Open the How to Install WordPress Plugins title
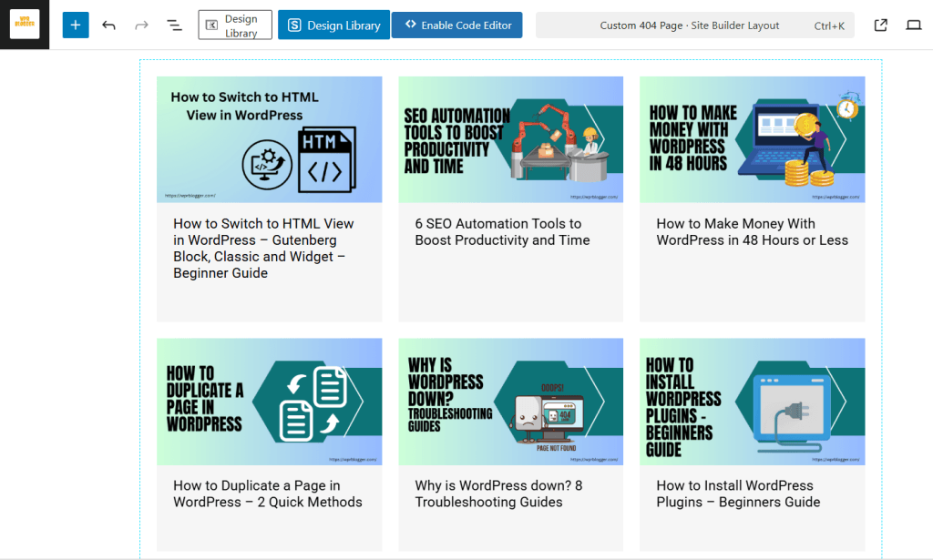Image resolution: width=933 pixels, height=560 pixels. [738, 494]
